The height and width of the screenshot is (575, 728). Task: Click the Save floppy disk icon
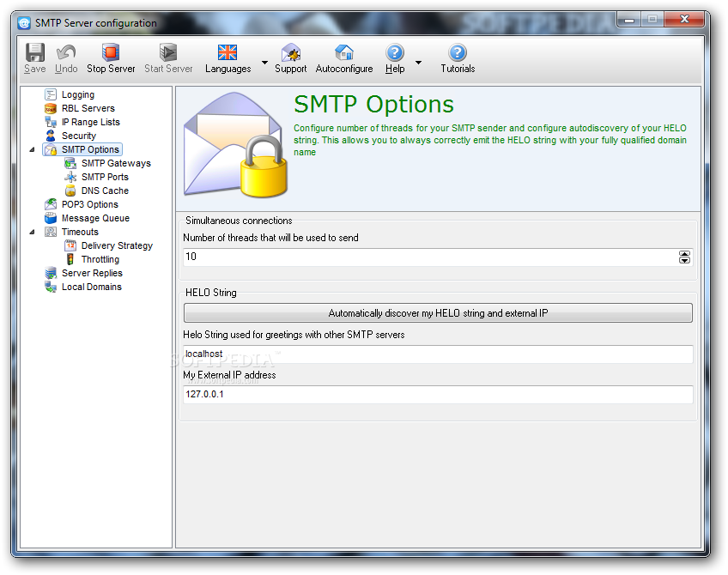[35, 52]
